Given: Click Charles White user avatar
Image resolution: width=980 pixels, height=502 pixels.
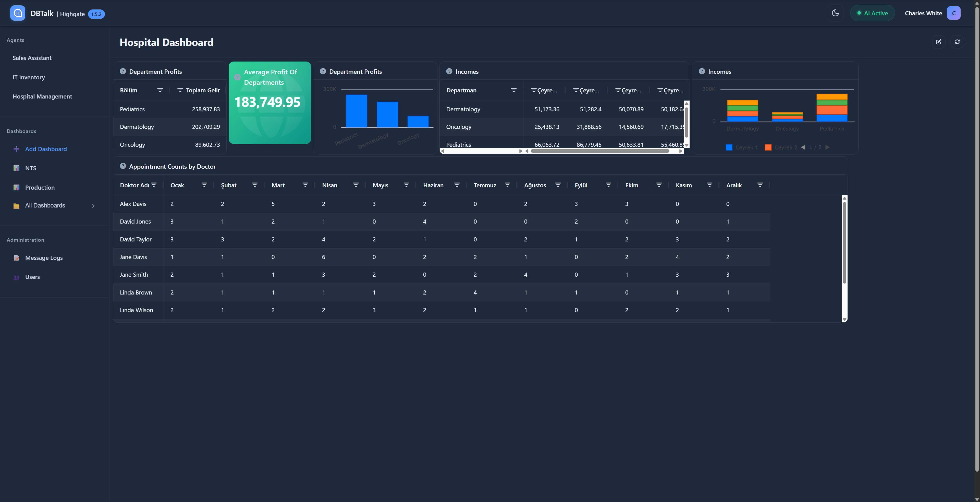Looking at the screenshot, I should [x=953, y=13].
